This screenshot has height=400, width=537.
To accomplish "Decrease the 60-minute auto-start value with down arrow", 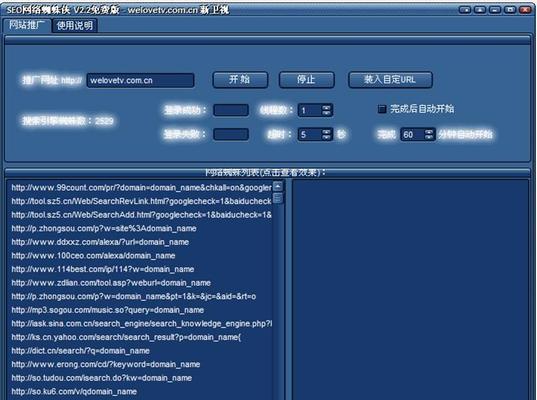I will point(429,137).
